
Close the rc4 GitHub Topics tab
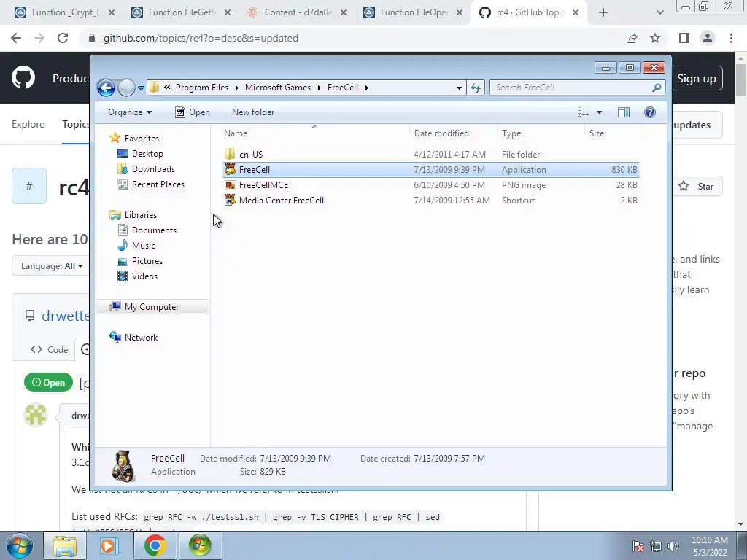[576, 12]
